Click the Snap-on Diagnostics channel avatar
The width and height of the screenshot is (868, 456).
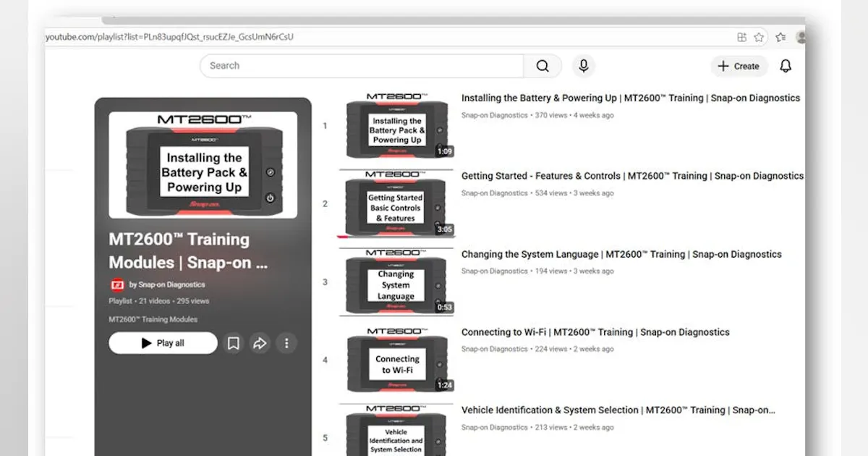116,284
